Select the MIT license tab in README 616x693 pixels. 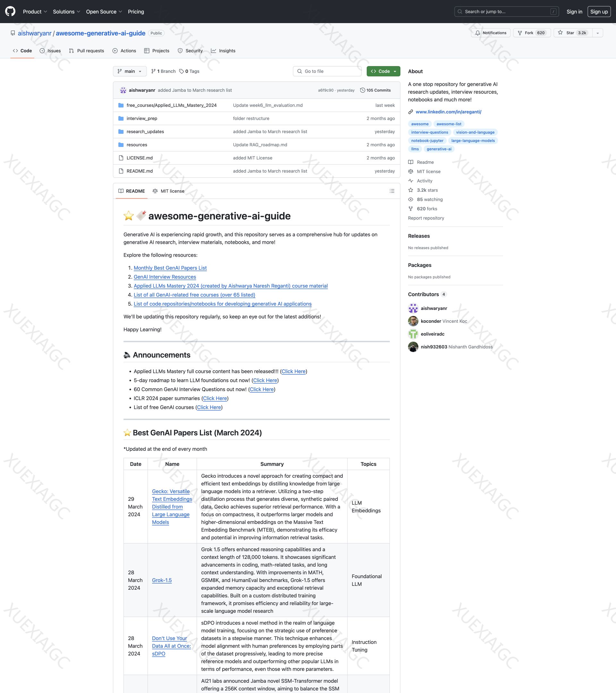click(x=168, y=191)
